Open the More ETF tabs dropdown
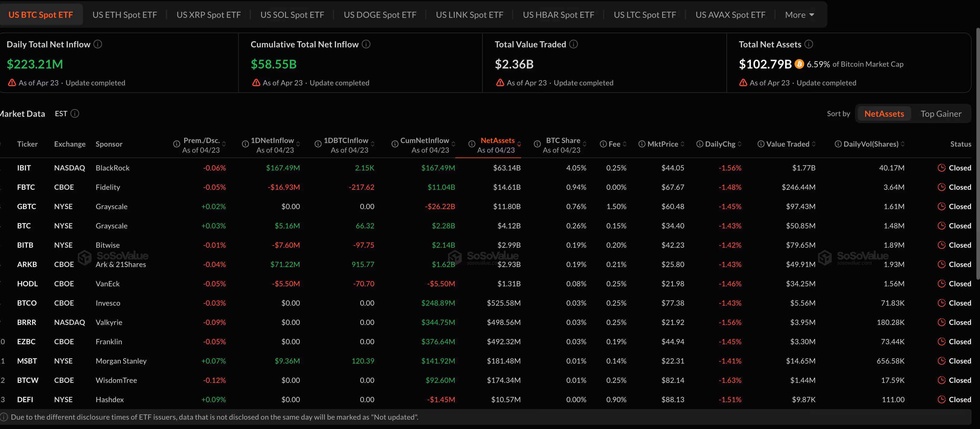Viewport: 980px width, 429px height. coord(799,15)
